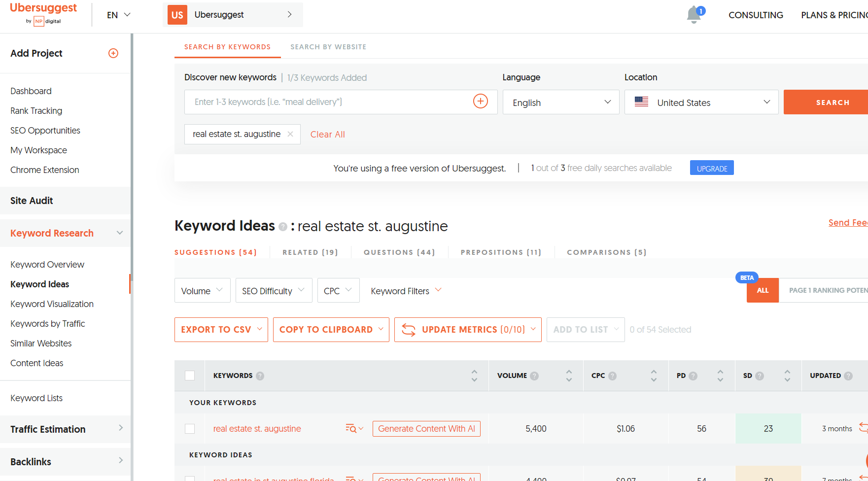Click the PD column help icon
This screenshot has height=481, width=868.
[x=693, y=376]
